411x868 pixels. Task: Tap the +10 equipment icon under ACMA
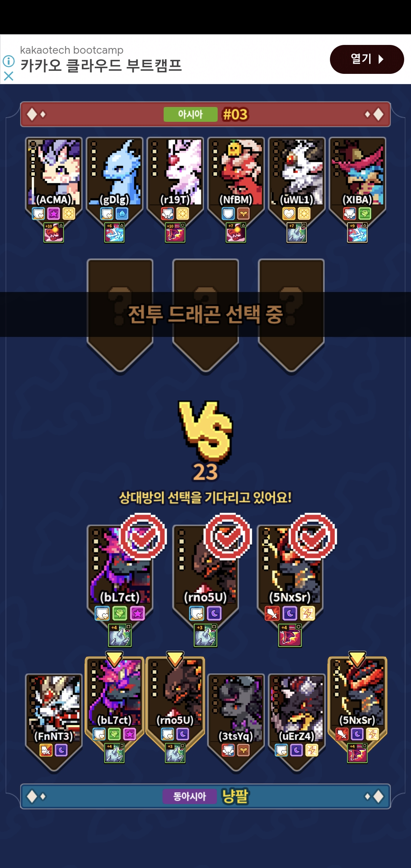(x=54, y=233)
